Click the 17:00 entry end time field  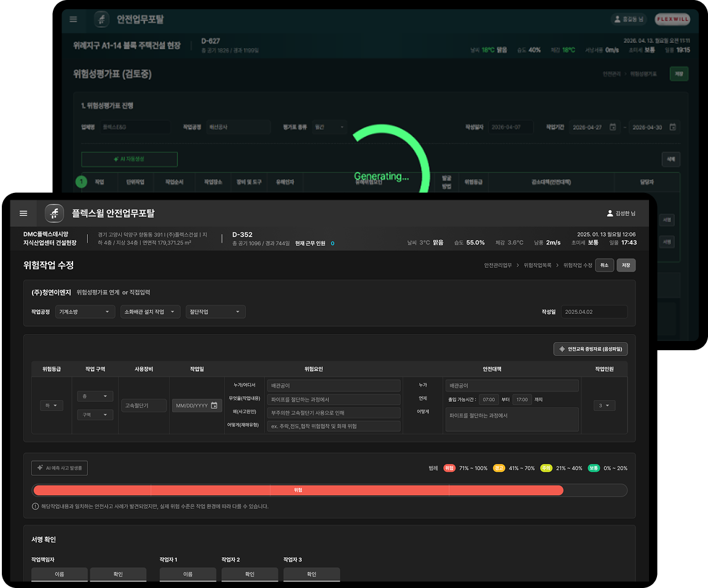coord(522,400)
